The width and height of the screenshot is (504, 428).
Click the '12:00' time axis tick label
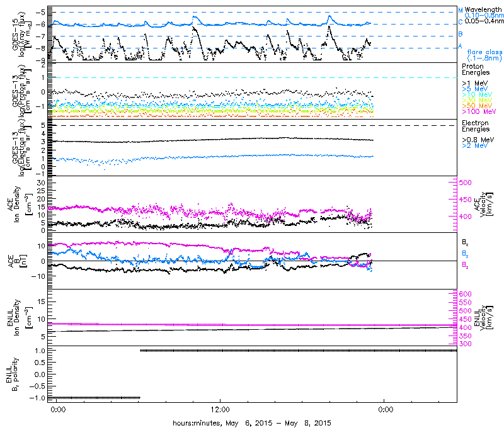[220, 410]
